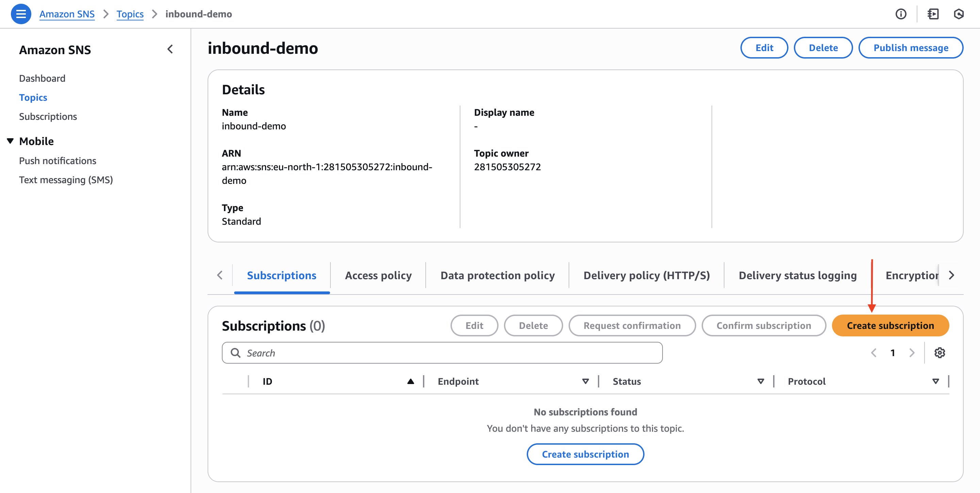Open the Delivery status logging tab
The height and width of the screenshot is (493, 980).
798,275
